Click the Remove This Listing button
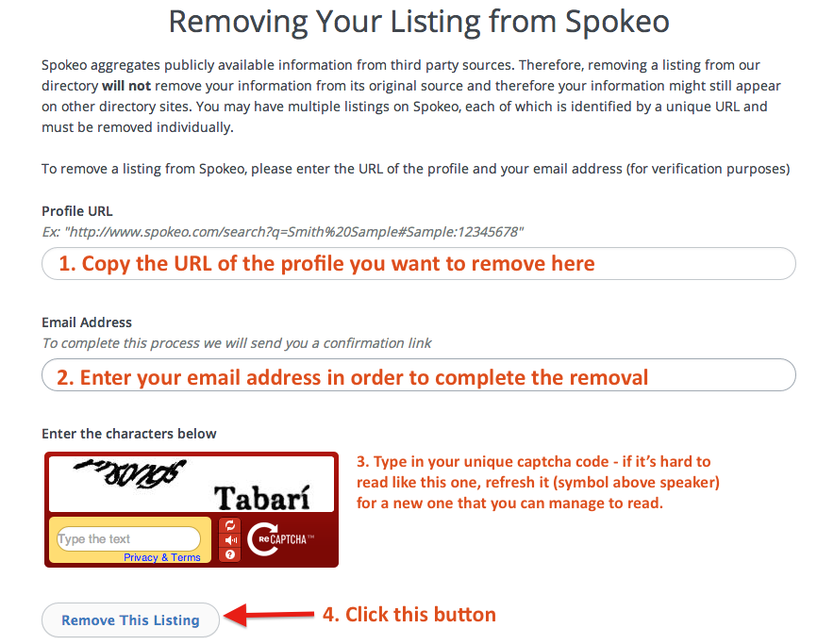This screenshot has width=834, height=644. pyautogui.click(x=130, y=620)
